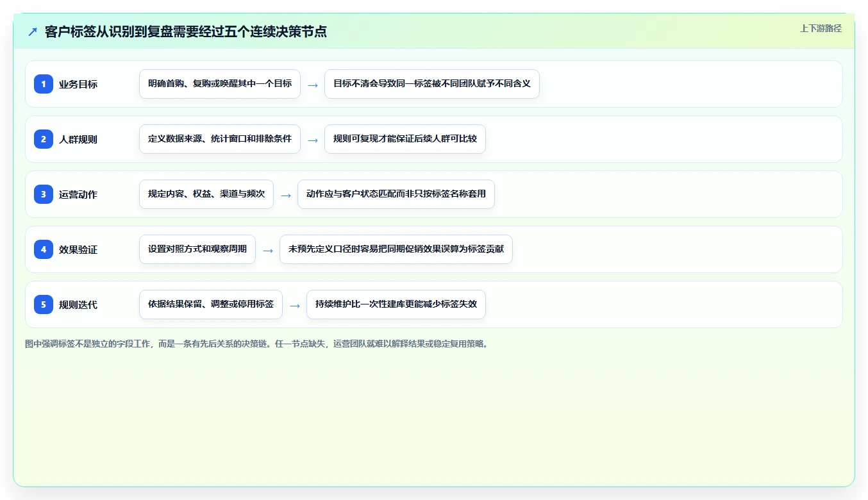Select the box 持续维护比一次性建库更能减少标签失效

click(x=396, y=304)
